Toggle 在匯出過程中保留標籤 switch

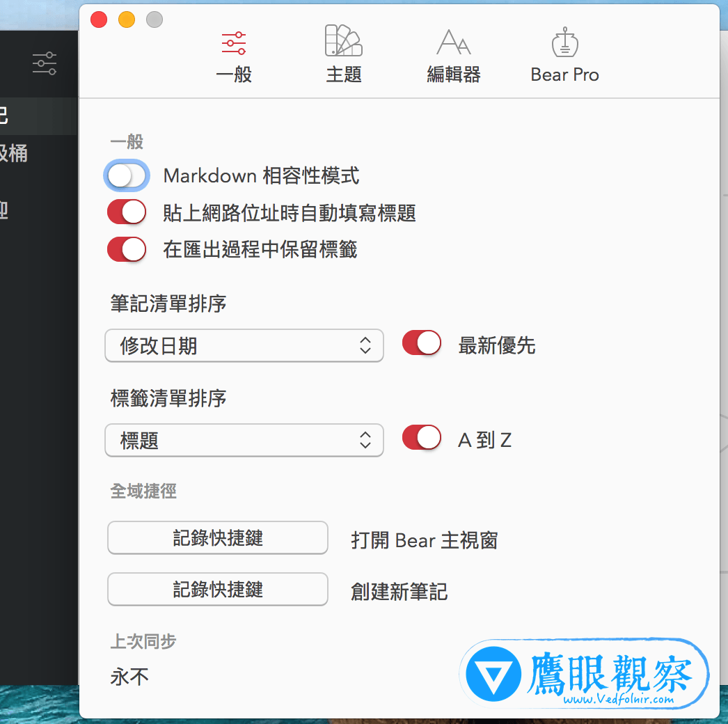(x=126, y=249)
